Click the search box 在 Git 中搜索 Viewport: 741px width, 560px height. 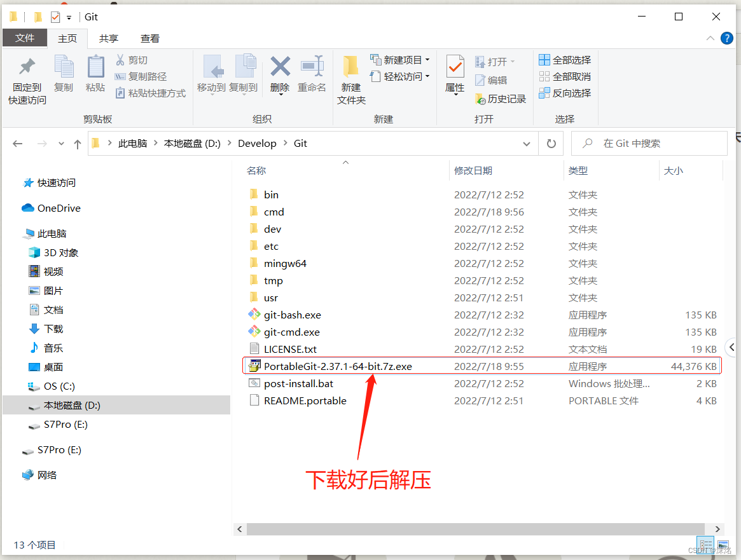[x=649, y=144]
